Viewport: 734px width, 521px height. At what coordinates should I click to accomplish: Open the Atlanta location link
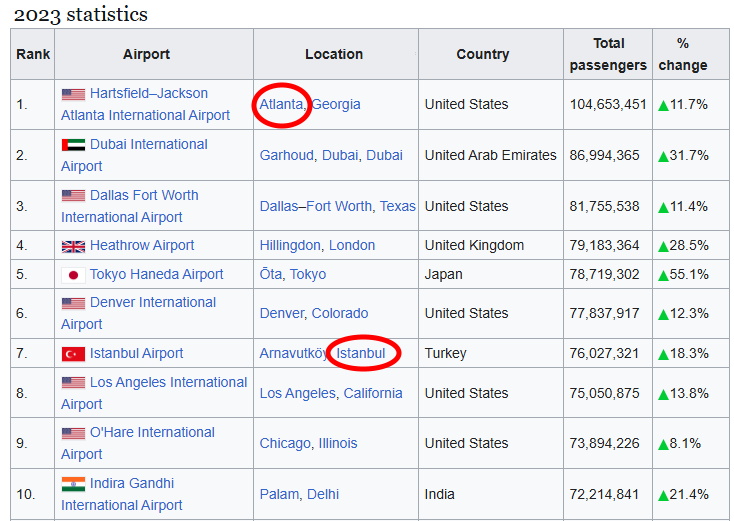281,104
